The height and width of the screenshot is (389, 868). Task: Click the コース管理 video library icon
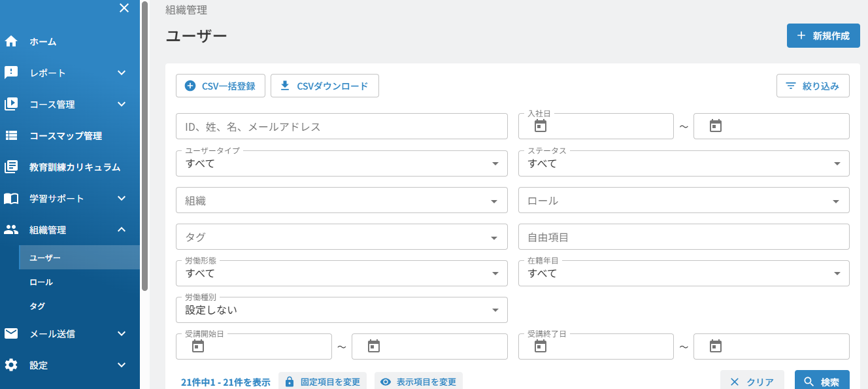click(x=11, y=104)
